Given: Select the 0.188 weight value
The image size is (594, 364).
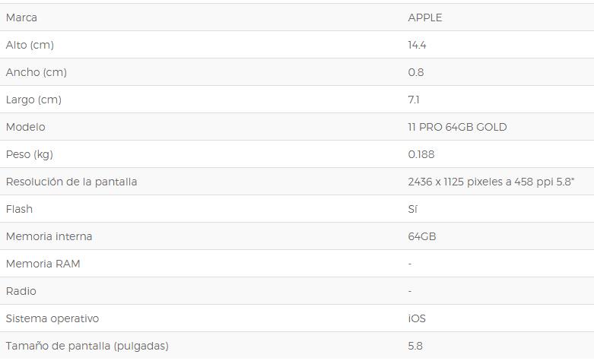Looking at the screenshot, I should tap(421, 154).
